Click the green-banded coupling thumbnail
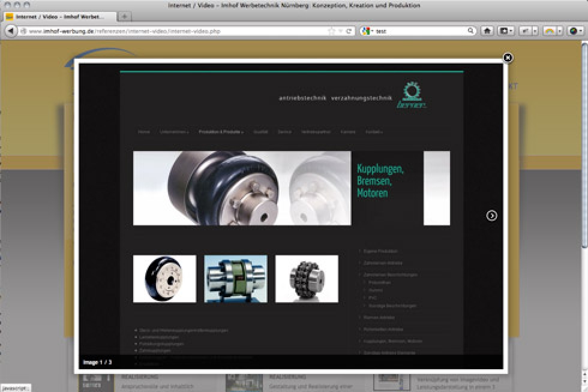The width and height of the screenshot is (588, 392). [235, 279]
